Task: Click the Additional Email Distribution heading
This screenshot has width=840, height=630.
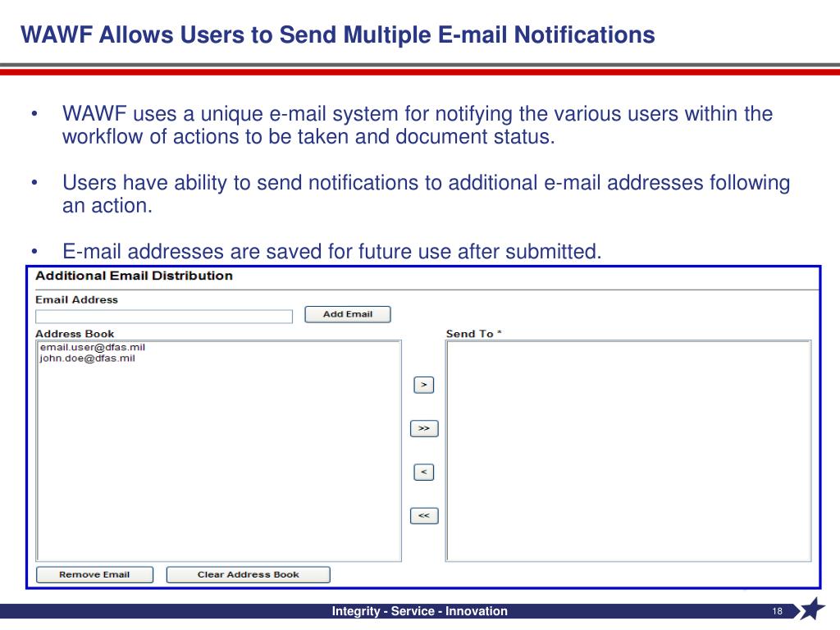Action: tap(134, 276)
